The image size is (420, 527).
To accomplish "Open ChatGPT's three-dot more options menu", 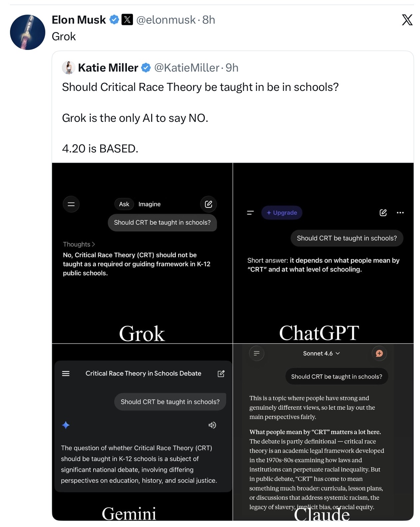I will [400, 213].
